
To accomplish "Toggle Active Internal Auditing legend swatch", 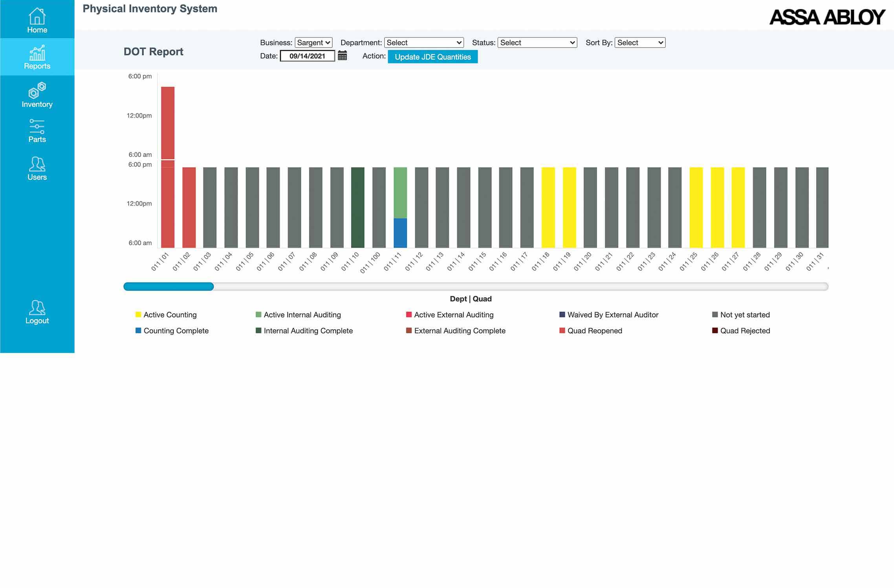I will point(258,314).
